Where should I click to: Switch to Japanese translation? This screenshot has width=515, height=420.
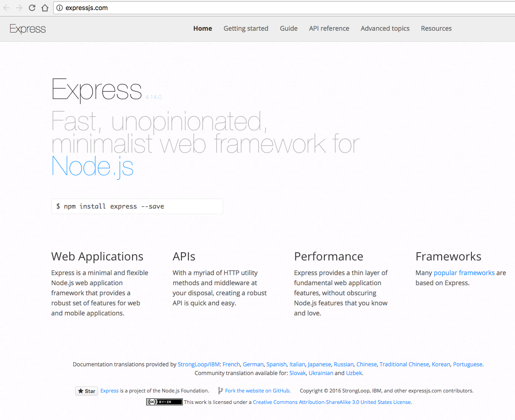(319, 364)
